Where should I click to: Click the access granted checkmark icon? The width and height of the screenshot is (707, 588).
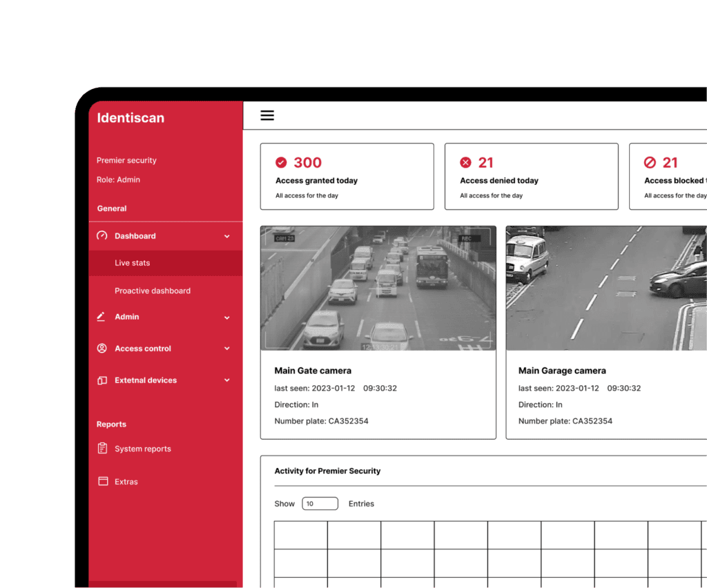(x=281, y=162)
